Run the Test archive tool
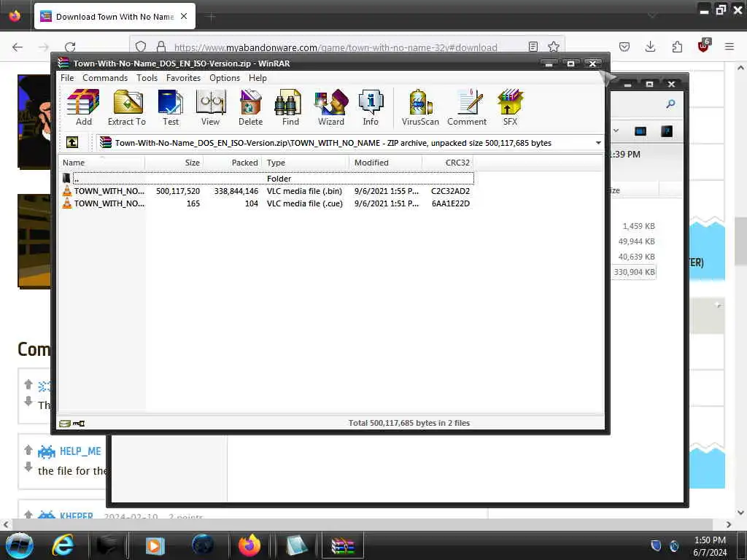This screenshot has width=747, height=560. (171, 107)
